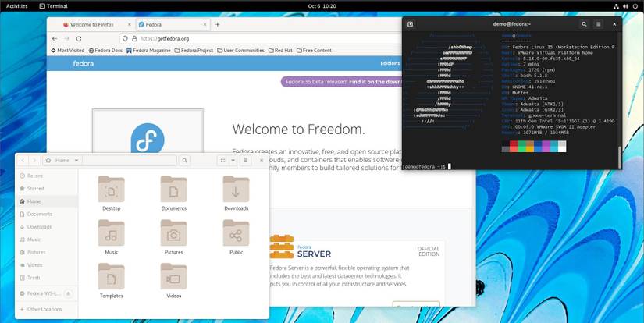Select Downloads in Files sidebar
This screenshot has height=323, width=644.
pos(46,226)
